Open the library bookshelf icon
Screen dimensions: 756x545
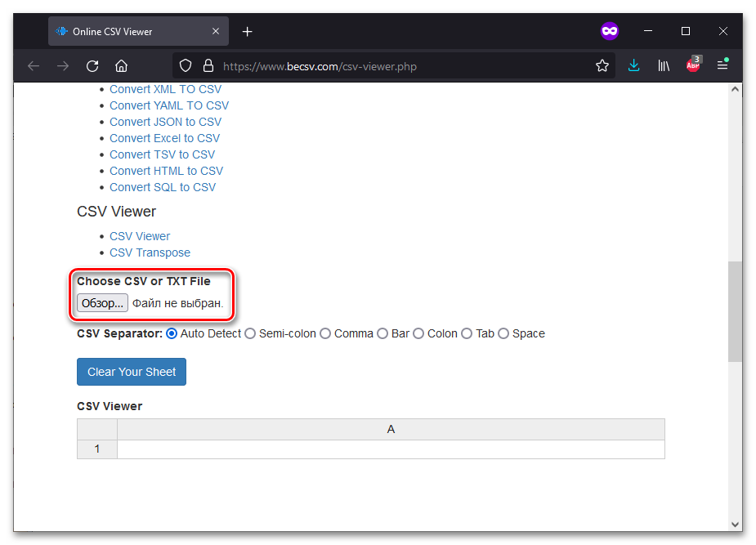pos(664,66)
